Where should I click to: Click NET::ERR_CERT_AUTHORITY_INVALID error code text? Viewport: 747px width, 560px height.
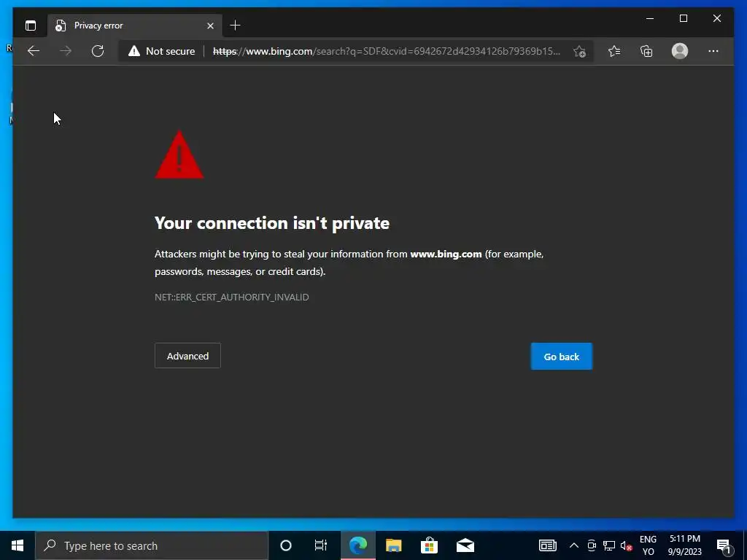pyautogui.click(x=231, y=297)
